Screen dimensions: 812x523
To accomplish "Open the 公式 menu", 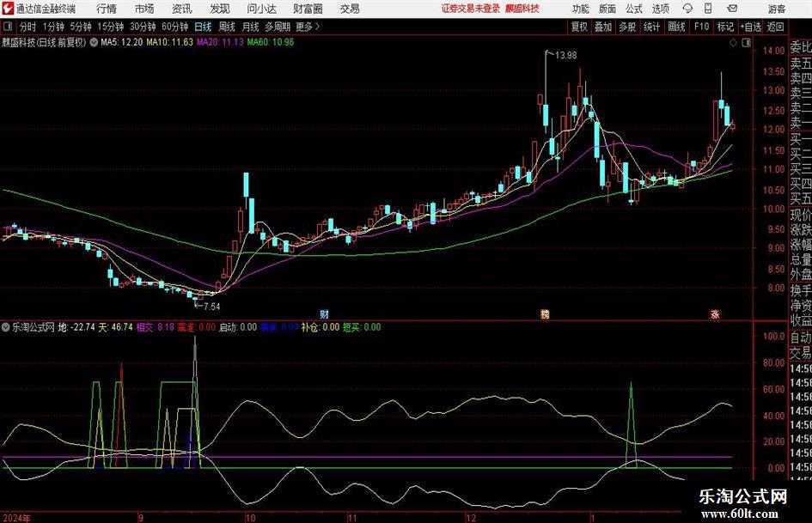I will click(x=634, y=9).
